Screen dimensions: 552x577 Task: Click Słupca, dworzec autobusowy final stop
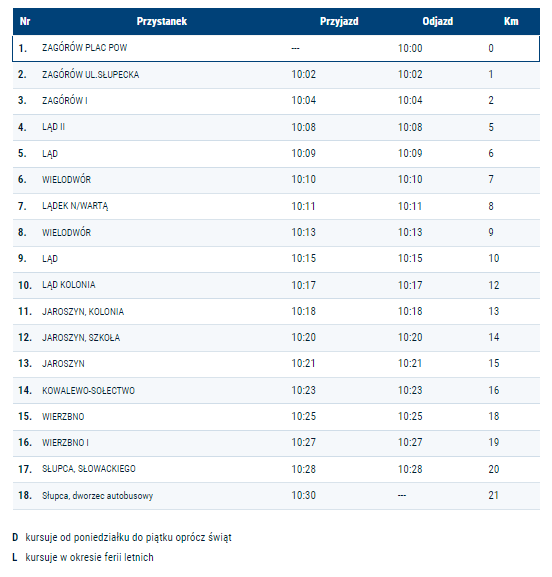click(x=97, y=496)
